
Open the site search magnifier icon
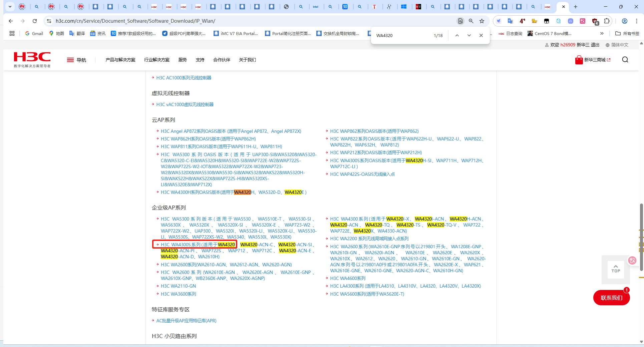(625, 60)
